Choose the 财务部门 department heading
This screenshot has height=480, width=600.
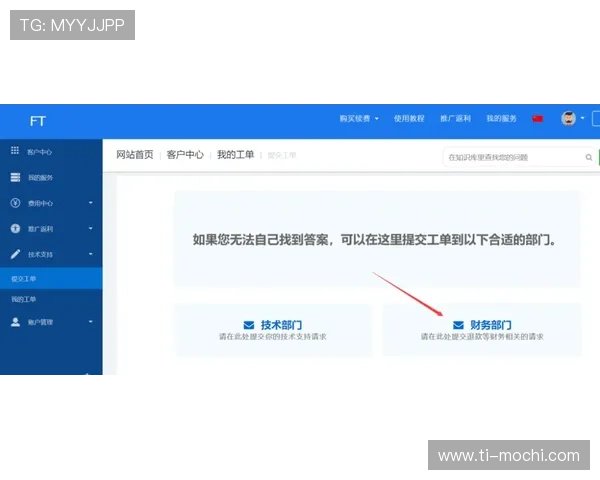pos(491,325)
